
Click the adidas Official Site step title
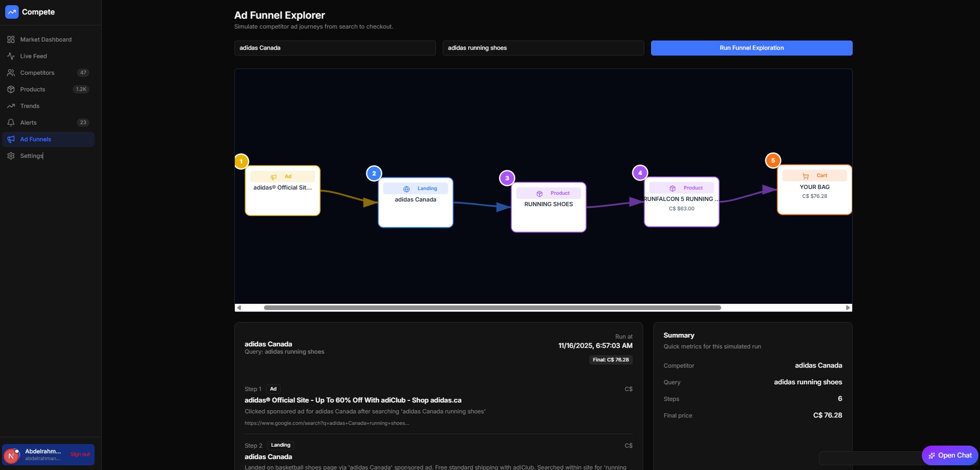[x=353, y=400]
